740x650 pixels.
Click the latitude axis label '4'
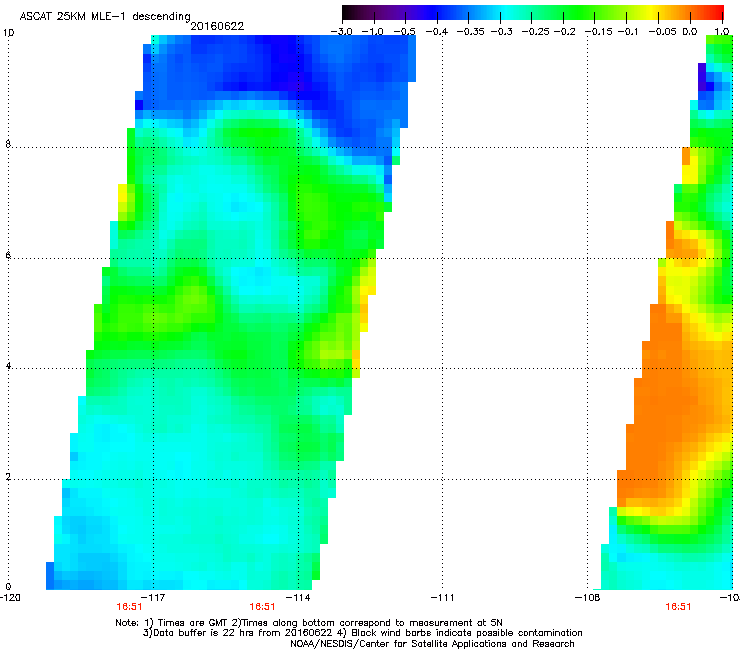click(x=8, y=366)
